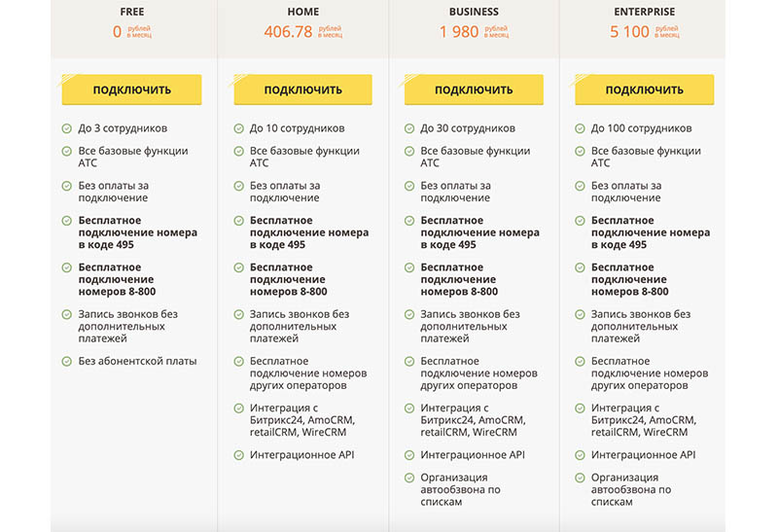The image size is (778, 532).
Task: Select the ENTERPRISE plan heading
Action: pyautogui.click(x=644, y=12)
